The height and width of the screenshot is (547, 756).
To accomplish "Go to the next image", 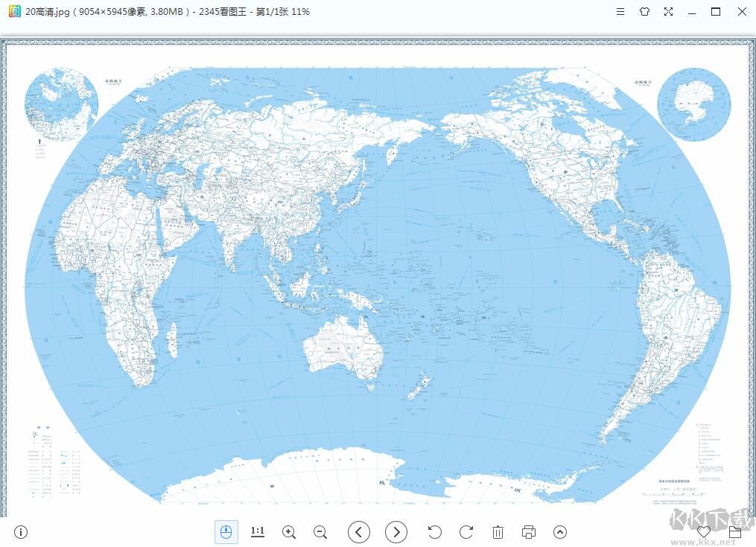I will pos(396,532).
